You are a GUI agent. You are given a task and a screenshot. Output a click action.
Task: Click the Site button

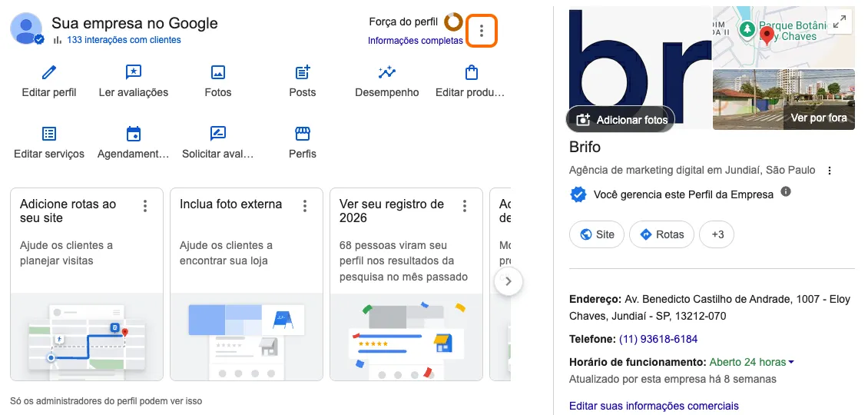(x=597, y=234)
